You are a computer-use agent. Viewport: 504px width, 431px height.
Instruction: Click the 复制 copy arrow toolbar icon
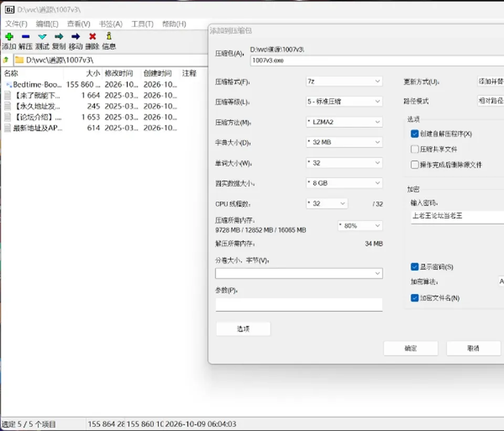[59, 37]
